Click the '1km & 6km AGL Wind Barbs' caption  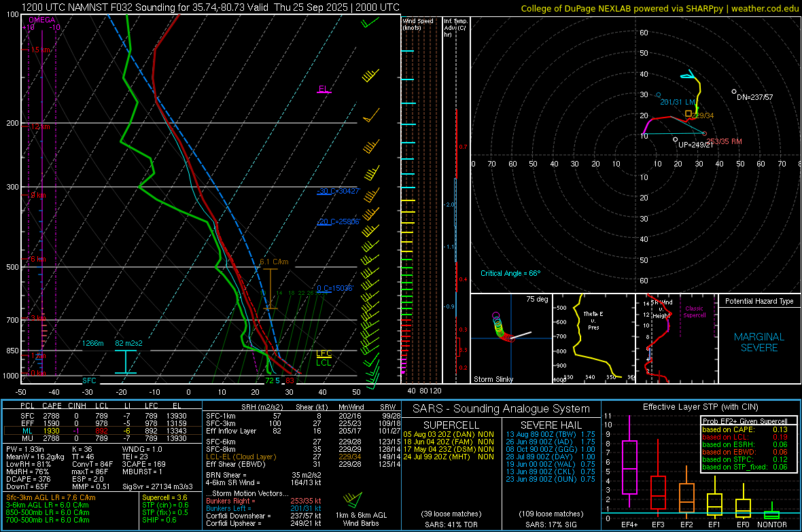click(361, 519)
